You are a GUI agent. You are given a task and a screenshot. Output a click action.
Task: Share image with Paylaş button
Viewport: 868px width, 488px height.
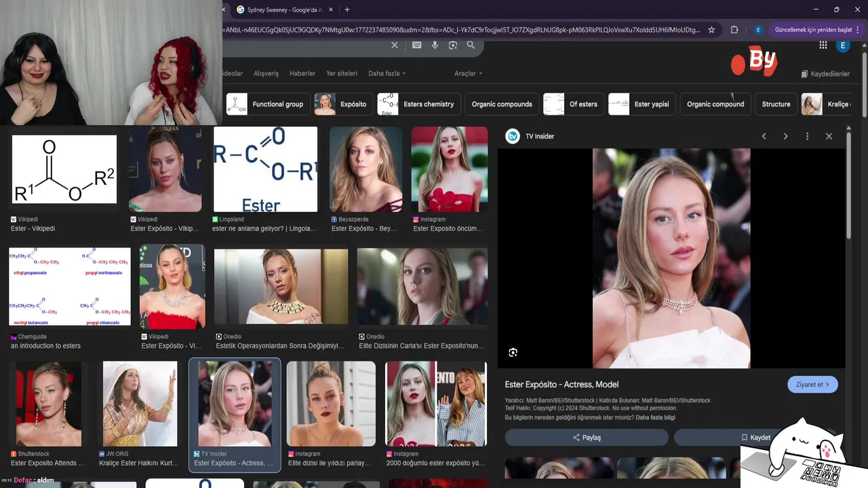[x=587, y=438]
